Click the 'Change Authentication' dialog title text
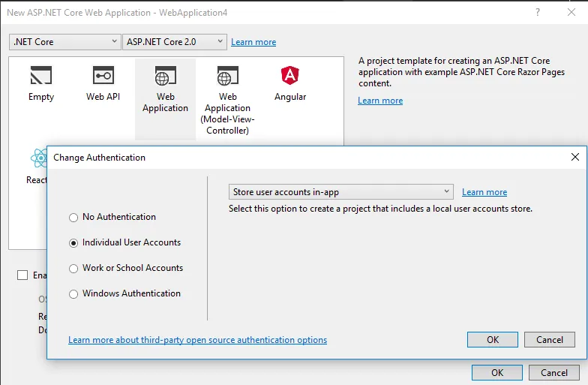The width and height of the screenshot is (588, 385). coord(99,158)
